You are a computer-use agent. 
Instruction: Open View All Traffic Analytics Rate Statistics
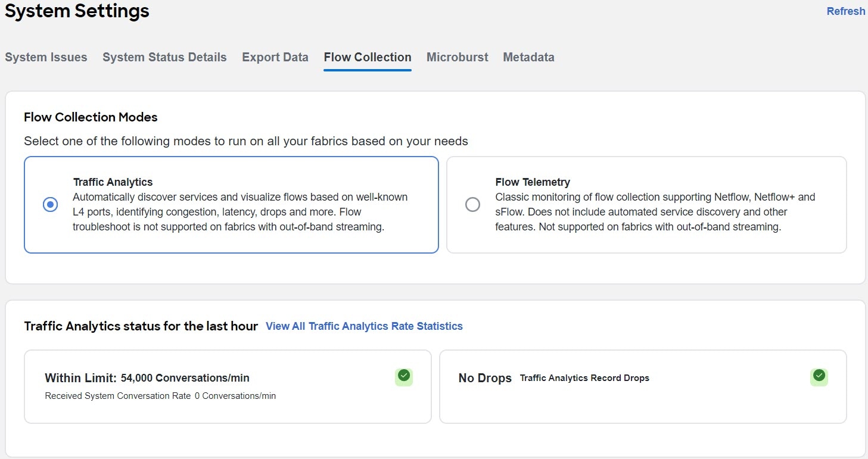(364, 326)
